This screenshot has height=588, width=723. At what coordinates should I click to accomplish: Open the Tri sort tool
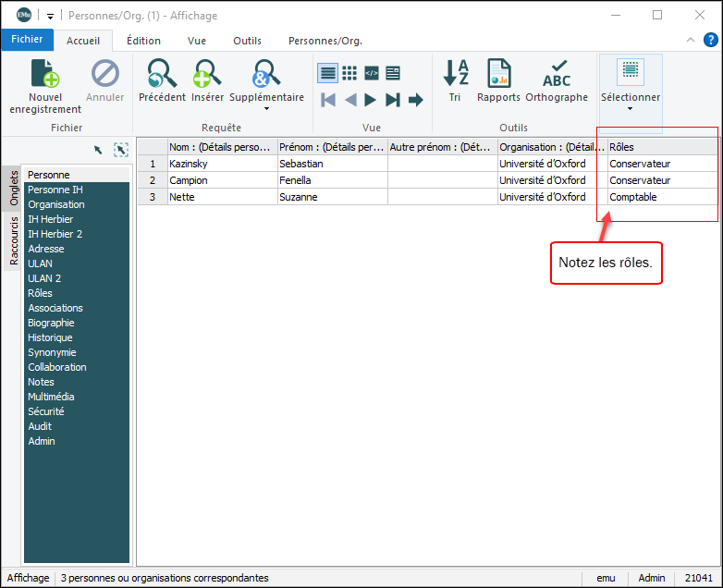tap(455, 74)
